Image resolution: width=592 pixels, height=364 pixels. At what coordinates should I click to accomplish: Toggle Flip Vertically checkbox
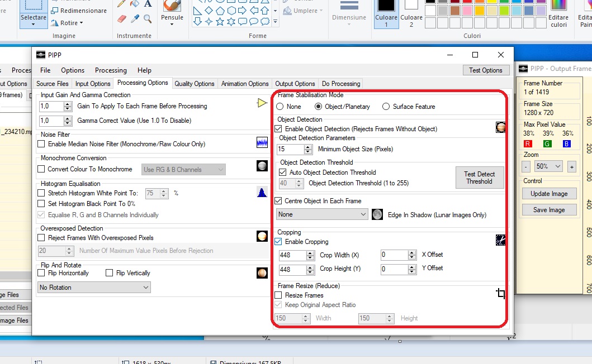[110, 272]
